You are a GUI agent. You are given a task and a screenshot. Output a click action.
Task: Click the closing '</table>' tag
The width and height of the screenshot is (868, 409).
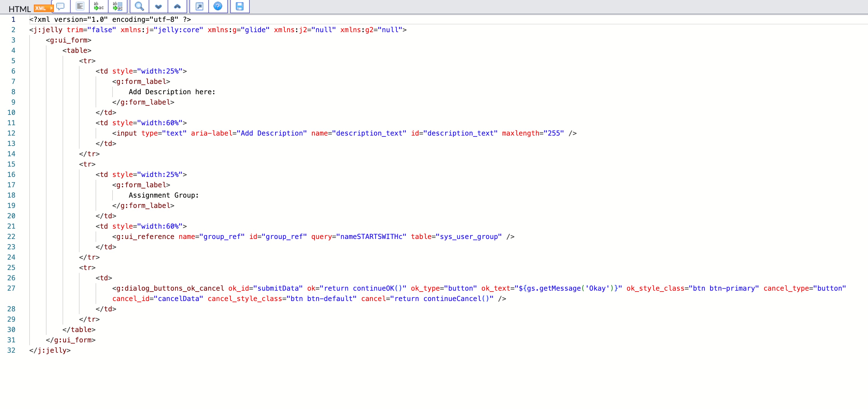[x=79, y=330]
